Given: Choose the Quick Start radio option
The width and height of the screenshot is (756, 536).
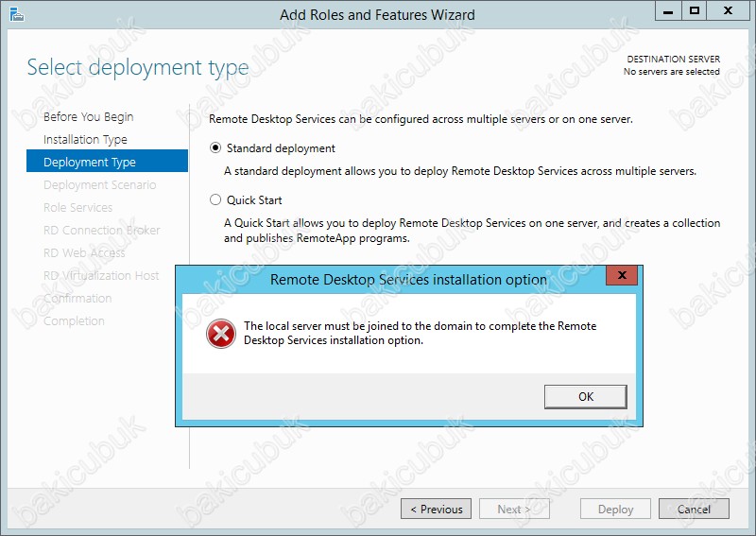Looking at the screenshot, I should 215,200.
